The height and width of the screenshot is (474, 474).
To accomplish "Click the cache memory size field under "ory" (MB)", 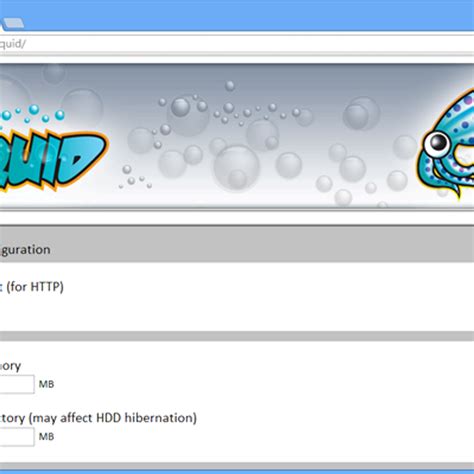I will click(17, 384).
